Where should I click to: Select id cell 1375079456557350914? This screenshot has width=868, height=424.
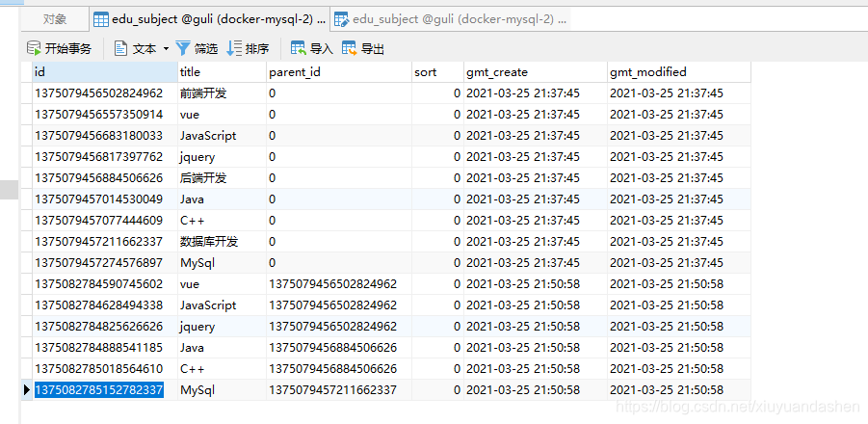click(105, 115)
